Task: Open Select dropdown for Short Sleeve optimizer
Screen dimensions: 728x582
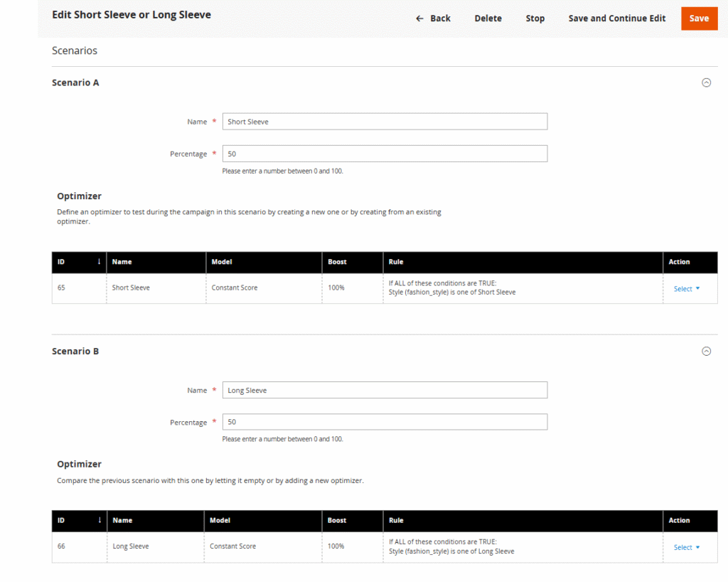Action: [x=686, y=289]
